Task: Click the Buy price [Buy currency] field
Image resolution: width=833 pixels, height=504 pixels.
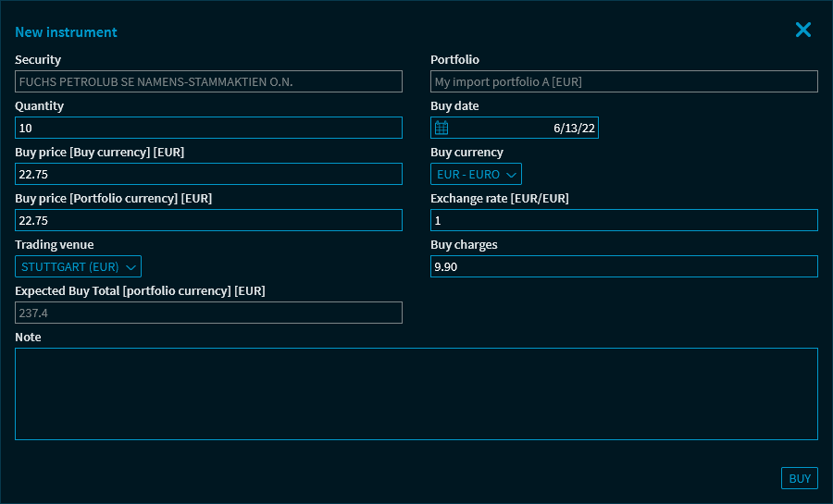Action: (x=208, y=175)
